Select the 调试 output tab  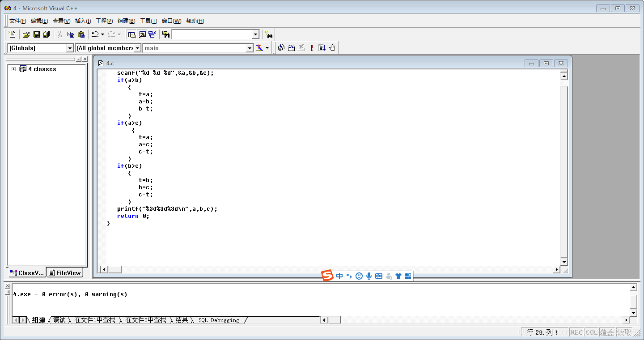59,320
